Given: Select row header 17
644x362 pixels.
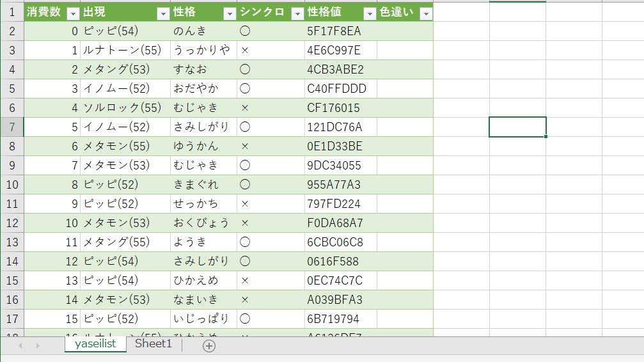Looking at the screenshot, I should tap(12, 319).
